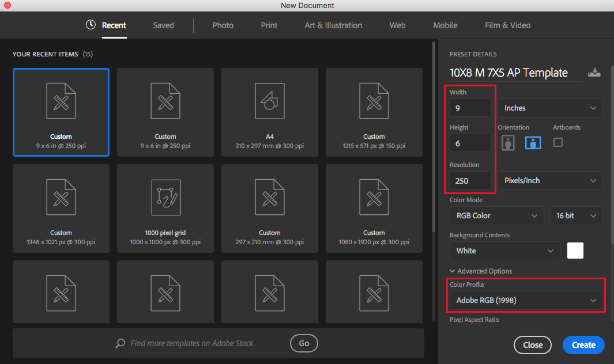Select portrait orientation
The image size is (614, 364).
pyautogui.click(x=508, y=143)
